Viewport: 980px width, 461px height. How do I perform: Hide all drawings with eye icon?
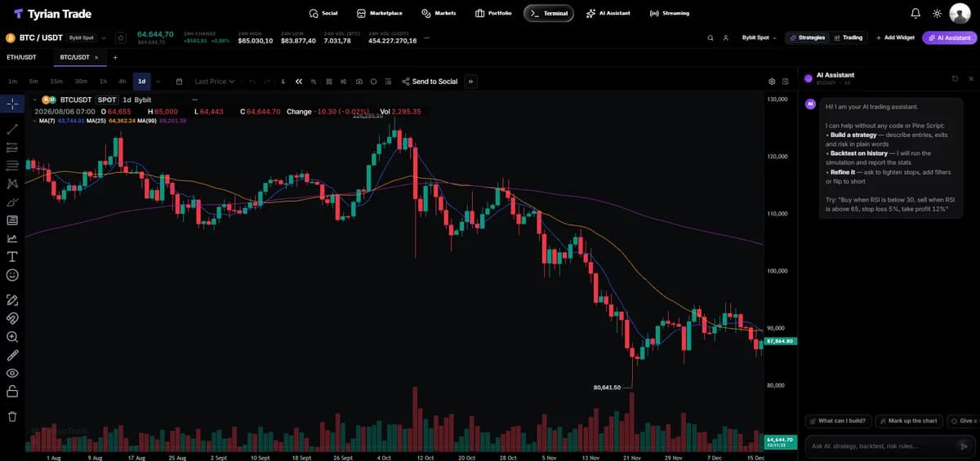(12, 373)
